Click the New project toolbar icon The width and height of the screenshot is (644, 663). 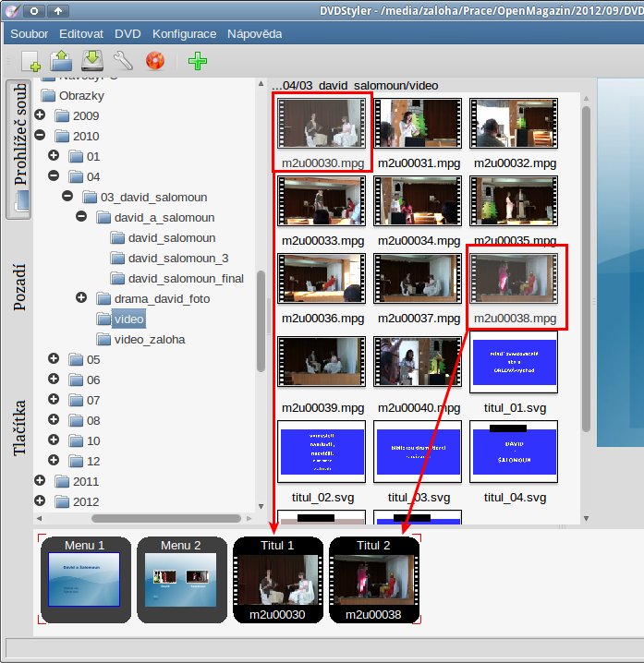pyautogui.click(x=30, y=62)
